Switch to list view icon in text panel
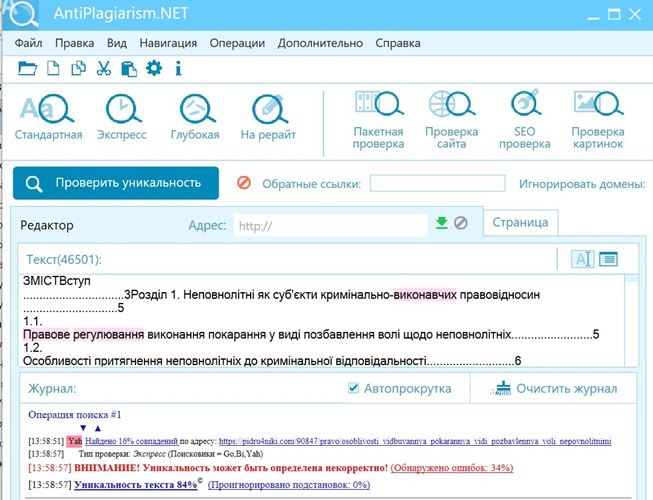This screenshot has width=653, height=500. pyautogui.click(x=608, y=259)
